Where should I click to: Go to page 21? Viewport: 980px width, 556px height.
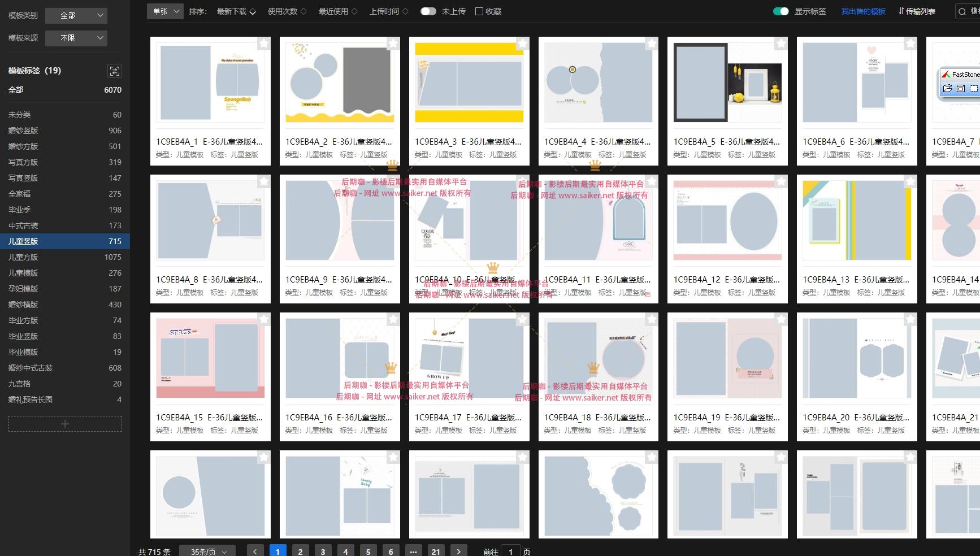[x=436, y=551]
